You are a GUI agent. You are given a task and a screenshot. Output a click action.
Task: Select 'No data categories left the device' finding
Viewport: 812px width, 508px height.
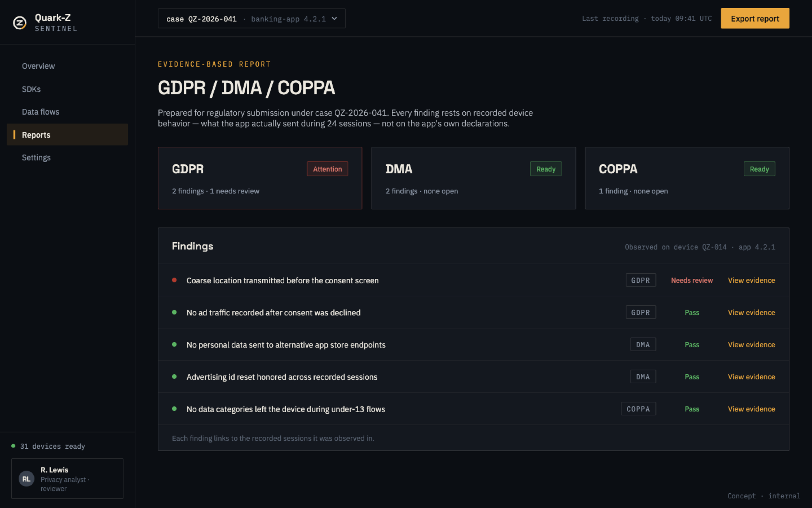286,409
